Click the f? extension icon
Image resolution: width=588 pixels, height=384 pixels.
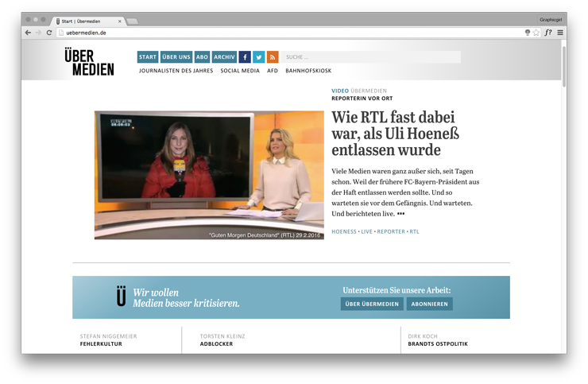click(x=548, y=33)
